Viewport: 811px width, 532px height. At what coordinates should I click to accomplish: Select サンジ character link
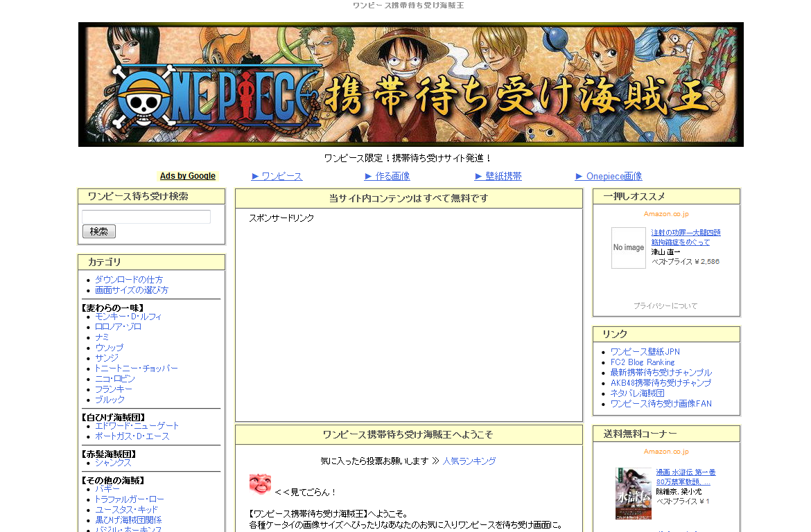coord(107,357)
